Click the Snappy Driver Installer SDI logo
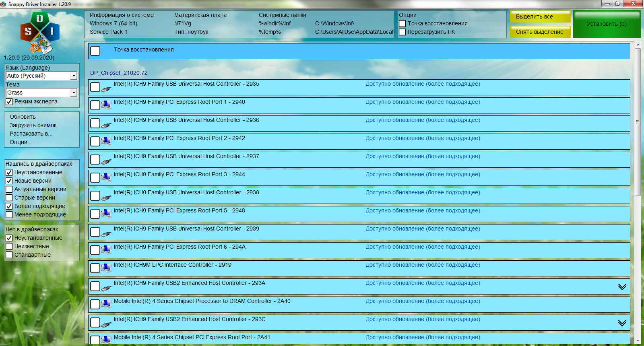 click(40, 33)
